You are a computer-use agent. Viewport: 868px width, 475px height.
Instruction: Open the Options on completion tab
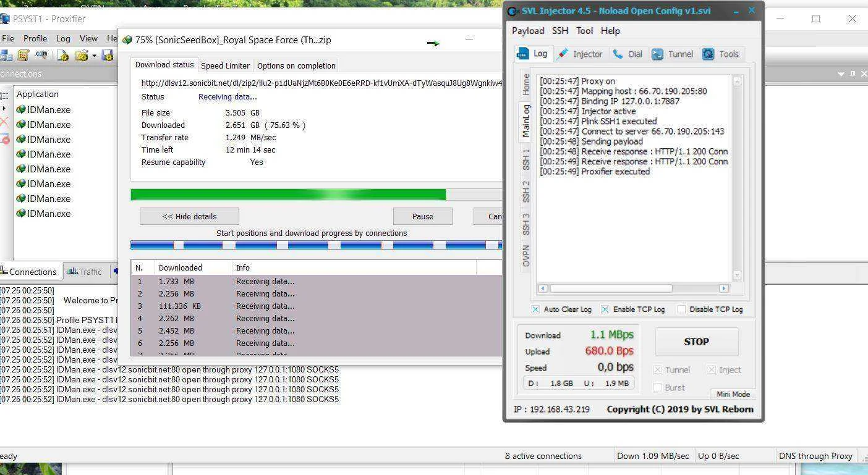[x=296, y=65]
